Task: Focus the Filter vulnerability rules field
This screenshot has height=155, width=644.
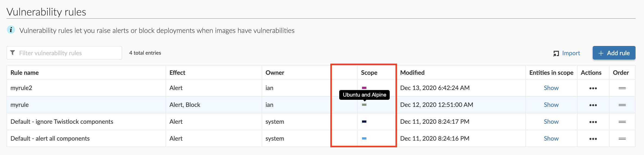Action: point(64,53)
